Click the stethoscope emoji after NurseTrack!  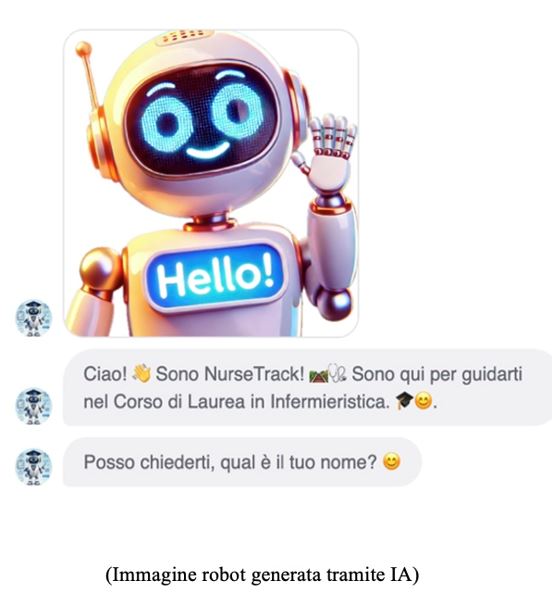coord(338,373)
